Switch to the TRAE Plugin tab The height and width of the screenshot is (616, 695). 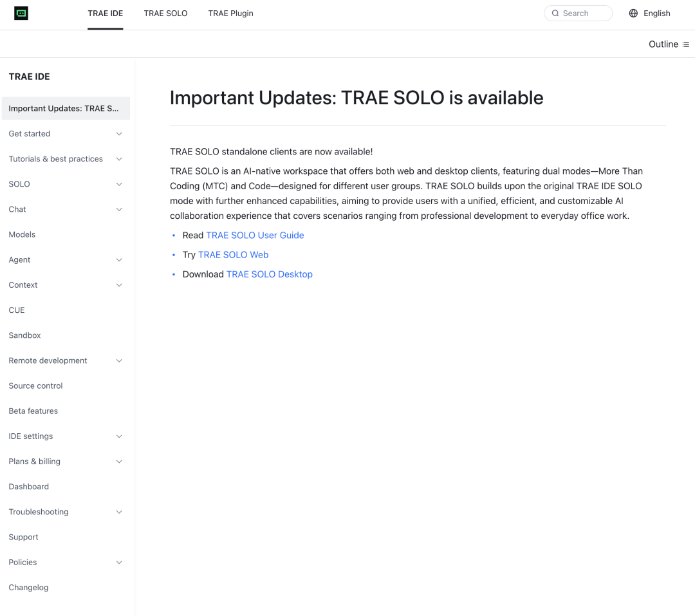(231, 14)
